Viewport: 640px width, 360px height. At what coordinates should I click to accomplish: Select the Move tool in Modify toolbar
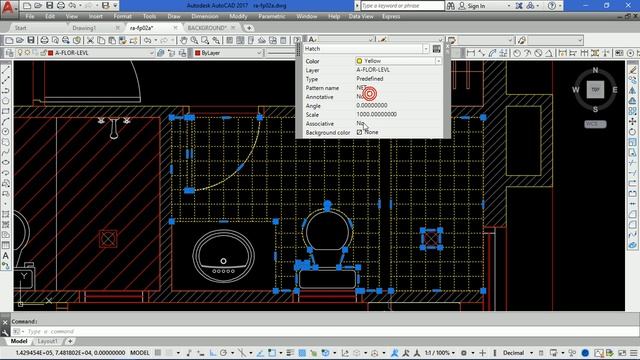tap(633, 121)
